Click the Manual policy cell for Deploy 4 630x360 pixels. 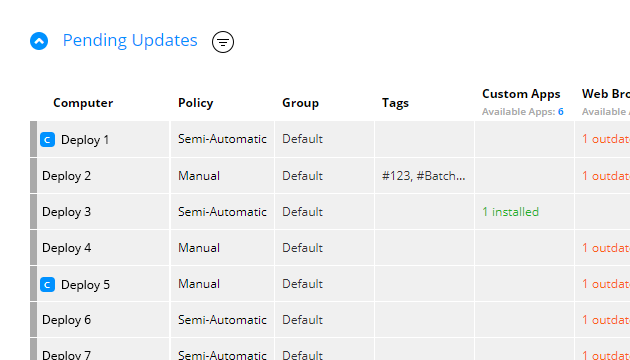199,248
